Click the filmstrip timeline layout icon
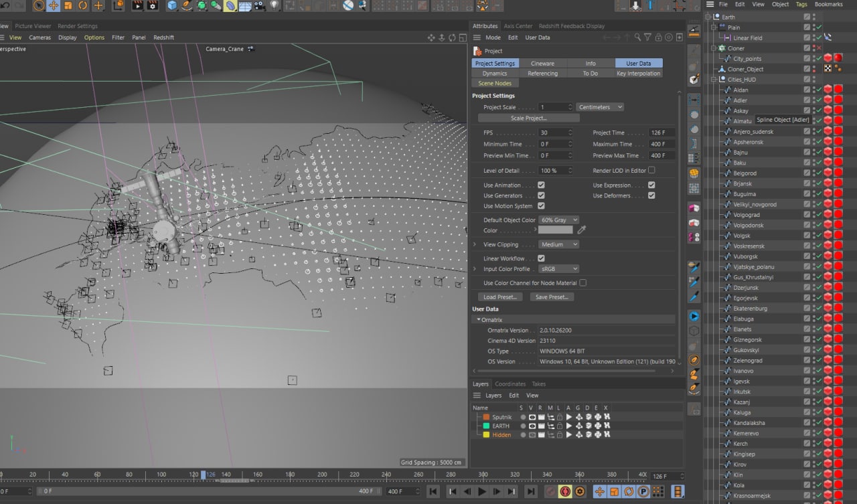 tap(678, 492)
